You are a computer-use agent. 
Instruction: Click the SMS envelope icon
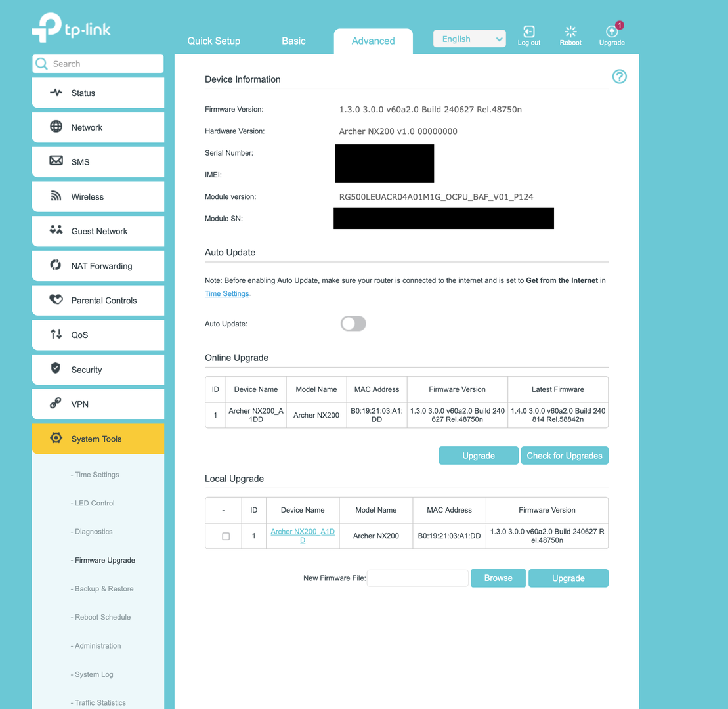[x=56, y=161]
